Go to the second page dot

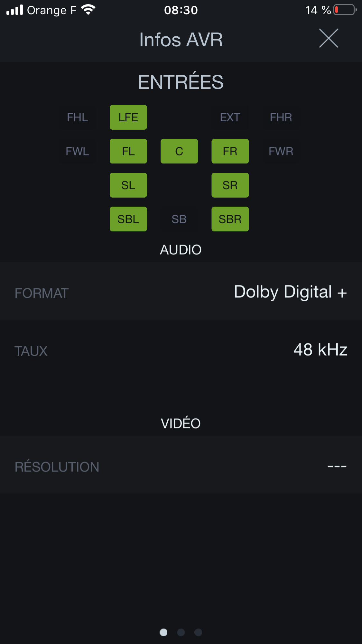[181, 632]
